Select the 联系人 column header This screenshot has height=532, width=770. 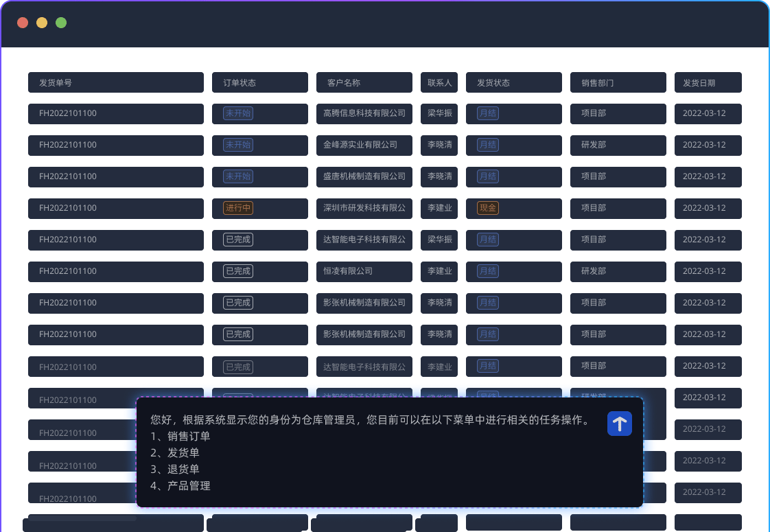[x=439, y=82]
